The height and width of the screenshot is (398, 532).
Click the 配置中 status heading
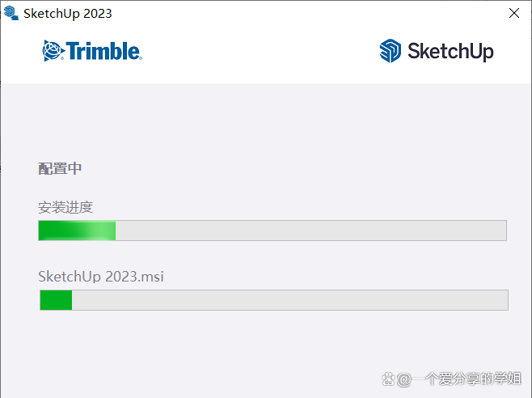coord(61,168)
